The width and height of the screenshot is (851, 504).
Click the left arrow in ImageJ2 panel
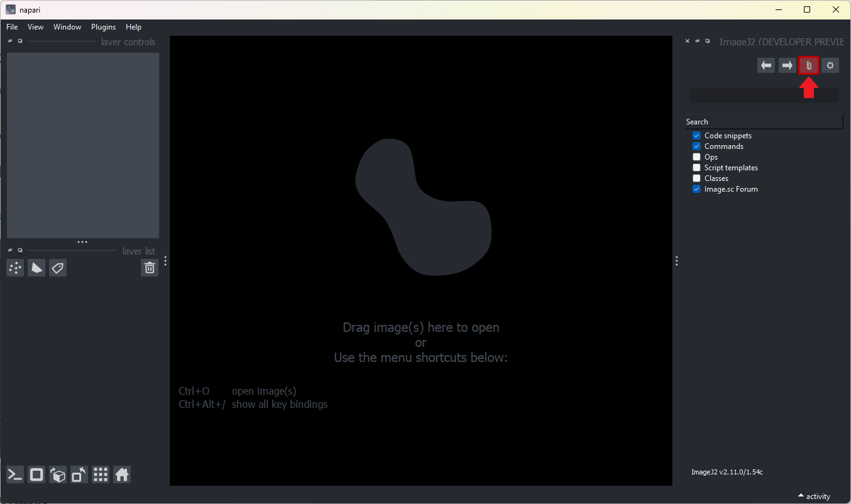click(x=766, y=65)
